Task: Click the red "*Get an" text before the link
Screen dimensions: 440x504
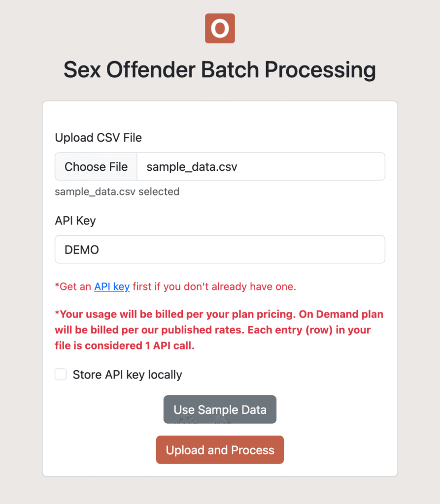Action: 73,286
